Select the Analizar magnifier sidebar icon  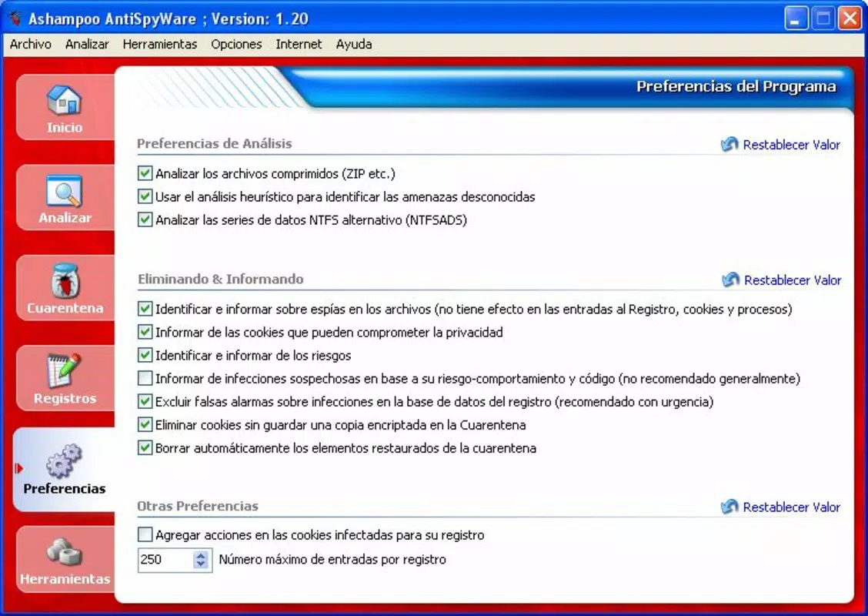click(x=64, y=190)
